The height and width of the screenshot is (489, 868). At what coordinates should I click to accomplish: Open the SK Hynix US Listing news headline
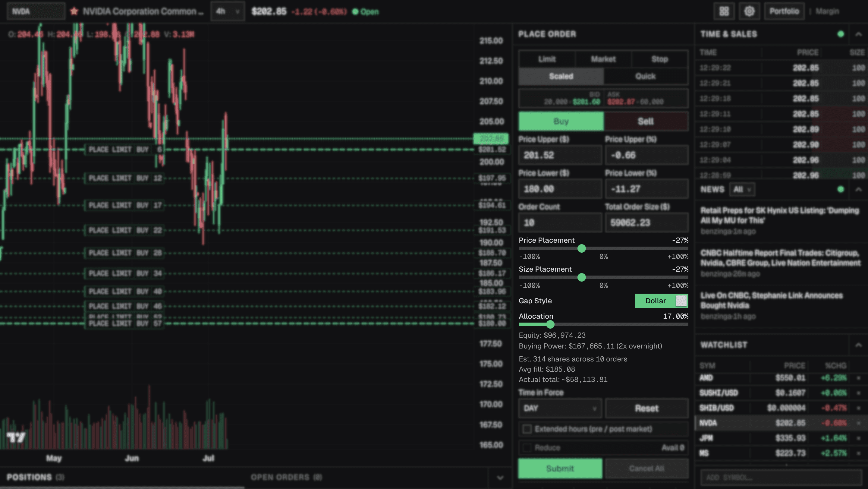click(x=780, y=215)
